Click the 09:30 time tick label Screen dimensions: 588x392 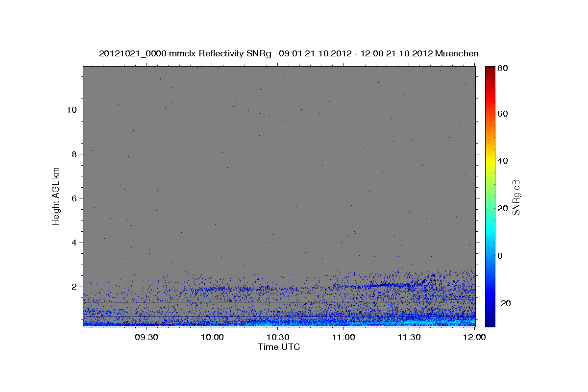pos(147,338)
